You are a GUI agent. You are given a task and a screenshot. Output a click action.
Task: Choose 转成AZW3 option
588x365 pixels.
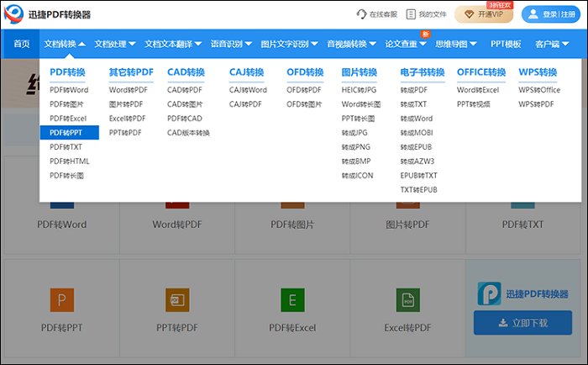point(417,161)
